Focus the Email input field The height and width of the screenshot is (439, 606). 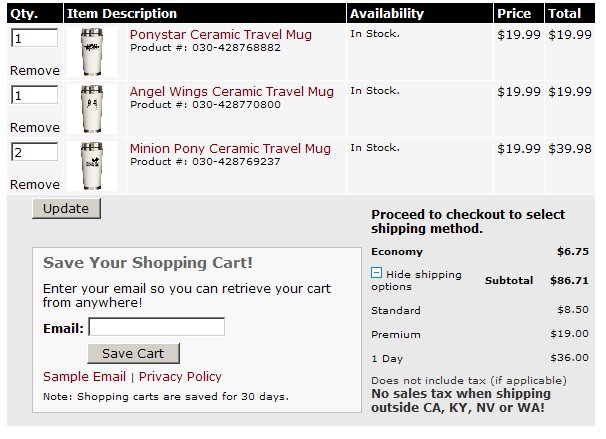157,327
